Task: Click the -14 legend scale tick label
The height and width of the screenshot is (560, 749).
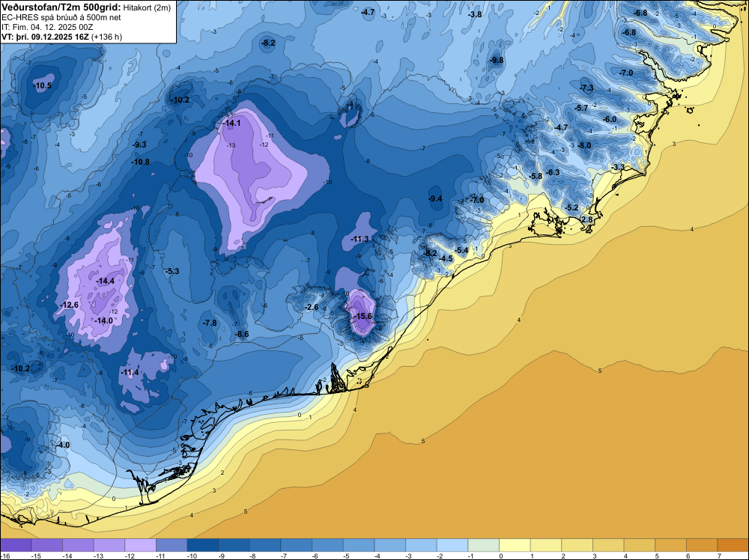Action: click(67, 556)
